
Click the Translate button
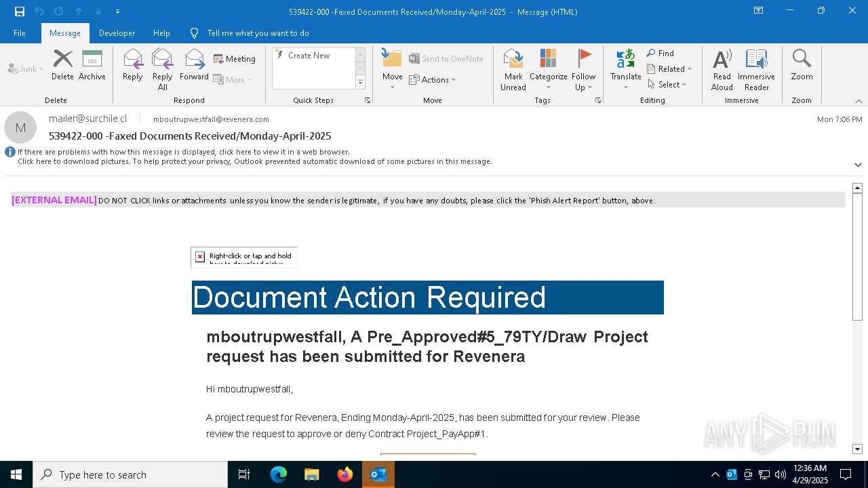click(625, 69)
